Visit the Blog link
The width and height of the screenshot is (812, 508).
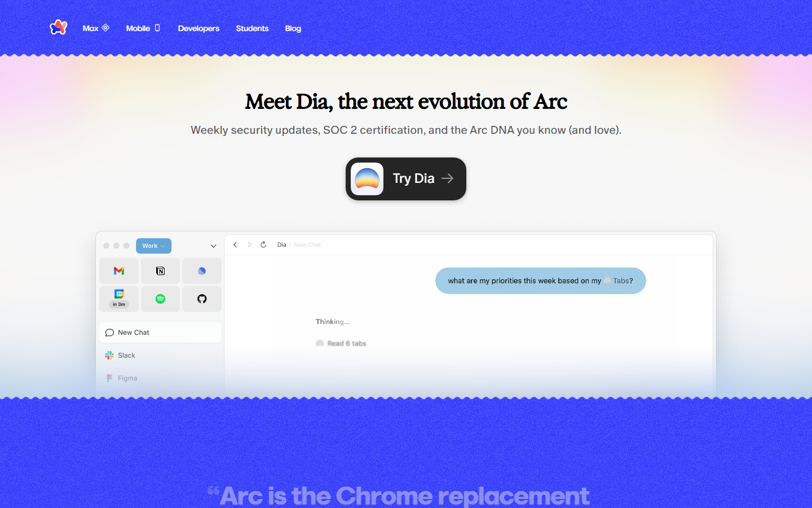(293, 28)
